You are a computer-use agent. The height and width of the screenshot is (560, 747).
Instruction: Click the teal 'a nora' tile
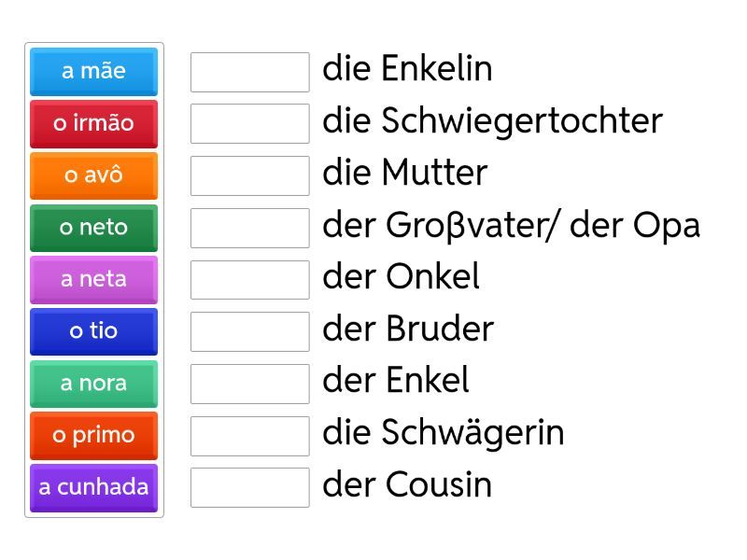point(93,383)
